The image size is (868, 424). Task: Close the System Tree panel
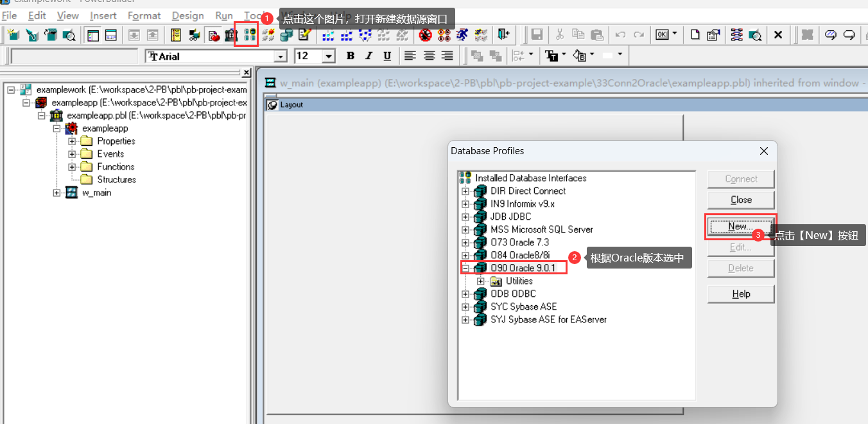click(x=246, y=73)
